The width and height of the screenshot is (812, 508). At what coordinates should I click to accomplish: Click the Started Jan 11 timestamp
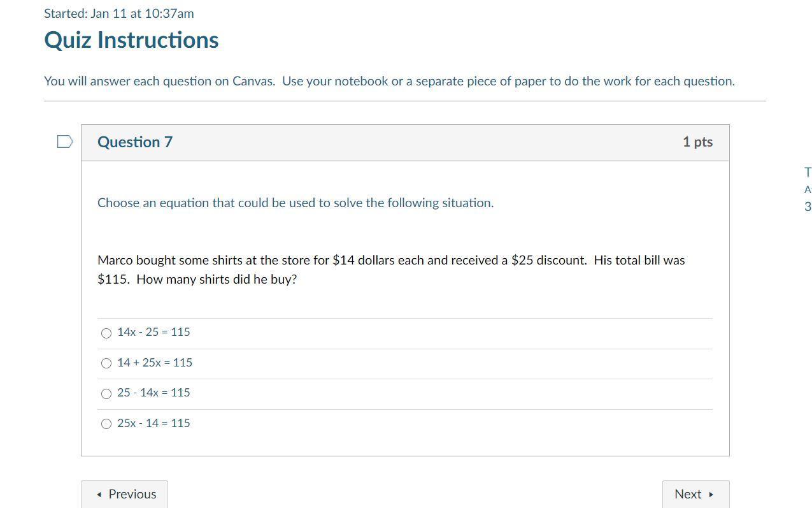119,13
